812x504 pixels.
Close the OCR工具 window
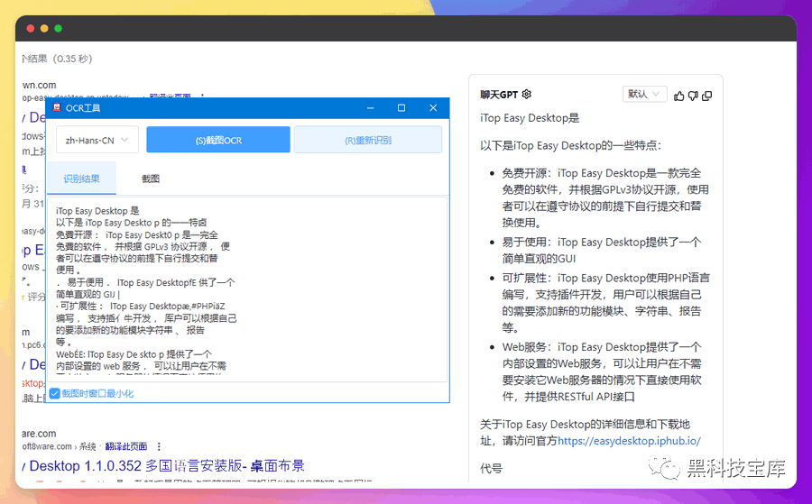(433, 107)
